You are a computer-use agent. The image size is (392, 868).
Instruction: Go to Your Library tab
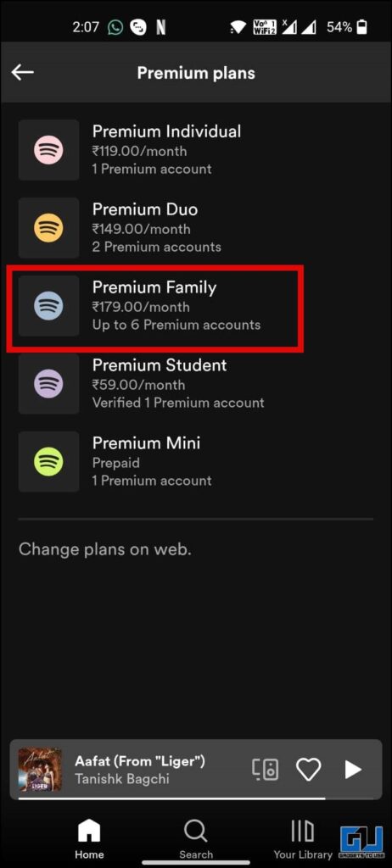coord(303,838)
